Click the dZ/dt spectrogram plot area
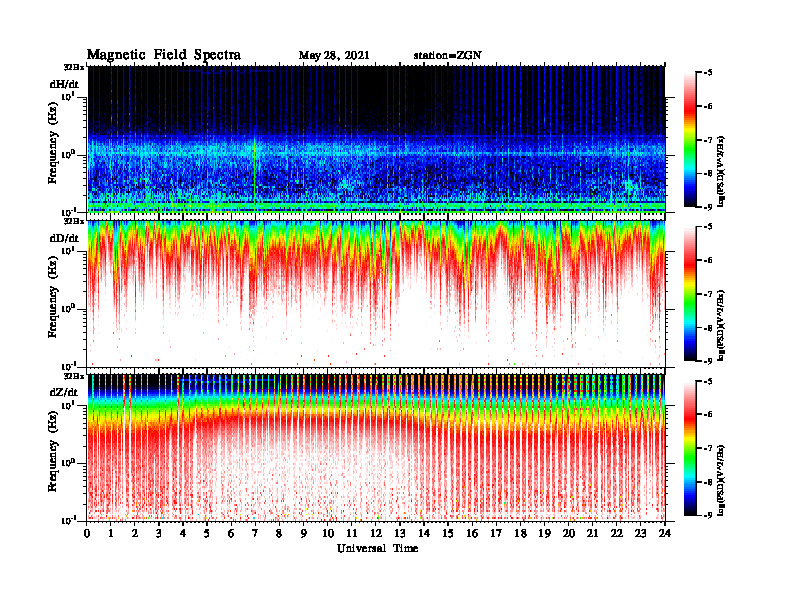 click(376, 447)
